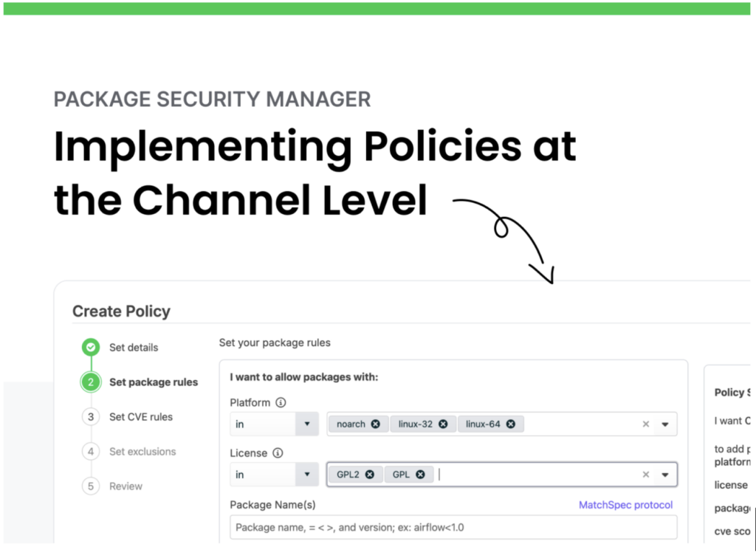Jump to Set CVE rules step

pyautogui.click(x=140, y=417)
